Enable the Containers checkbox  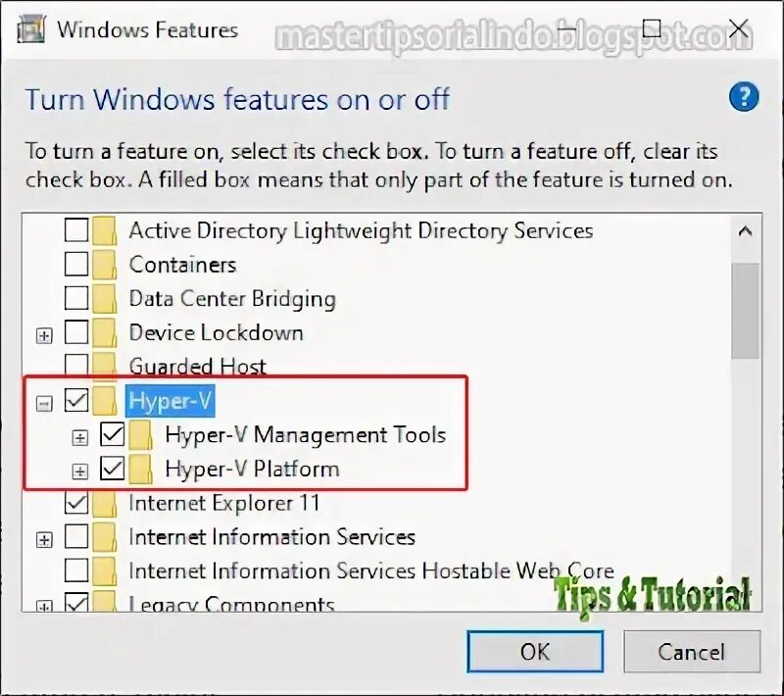[76, 265]
